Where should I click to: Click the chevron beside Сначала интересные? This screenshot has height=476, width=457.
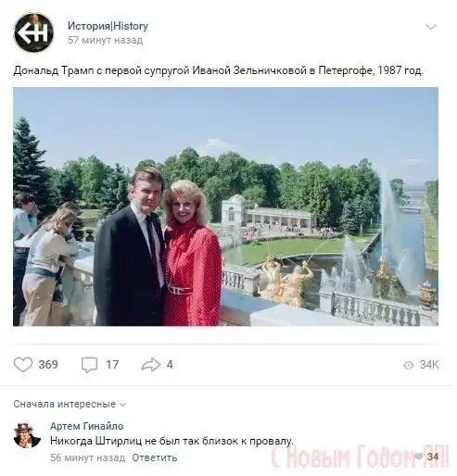coord(123,405)
